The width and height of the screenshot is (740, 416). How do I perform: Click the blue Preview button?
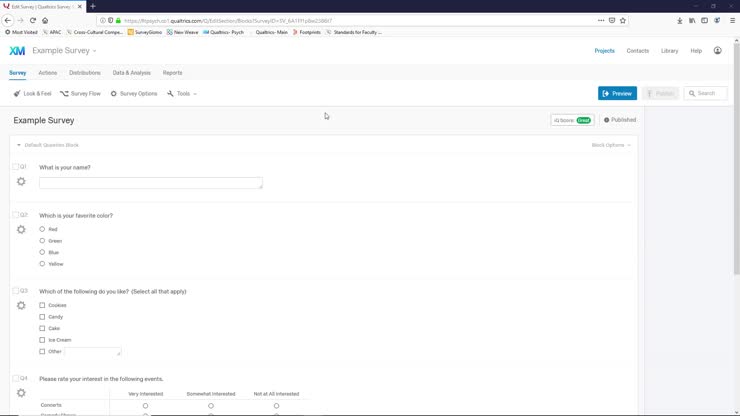point(617,93)
